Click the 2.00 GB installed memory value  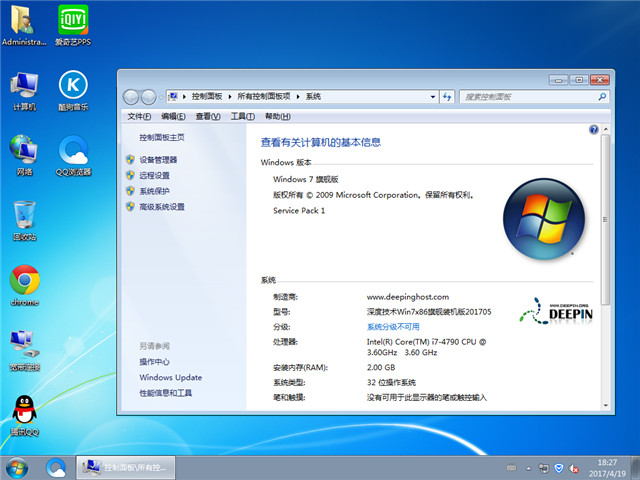tap(381, 367)
